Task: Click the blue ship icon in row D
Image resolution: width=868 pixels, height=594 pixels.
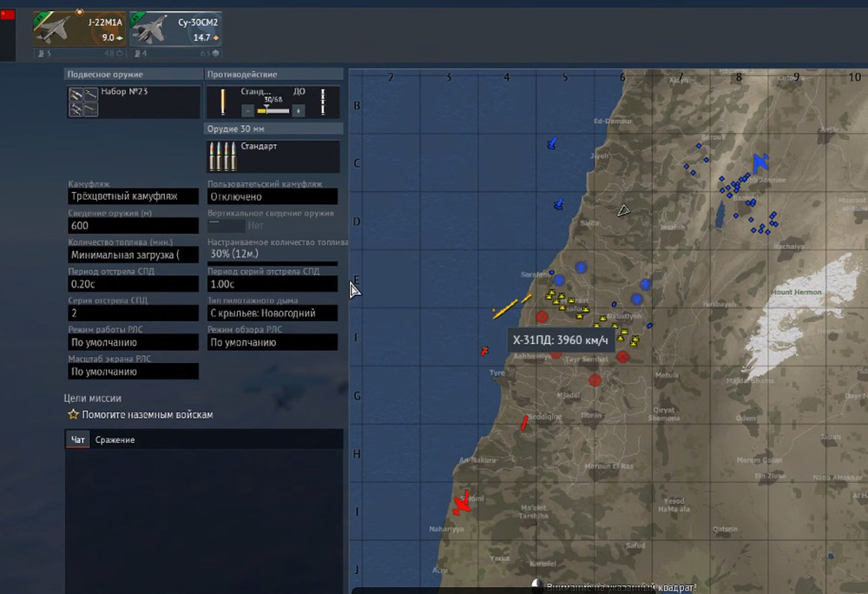Action: (x=558, y=204)
